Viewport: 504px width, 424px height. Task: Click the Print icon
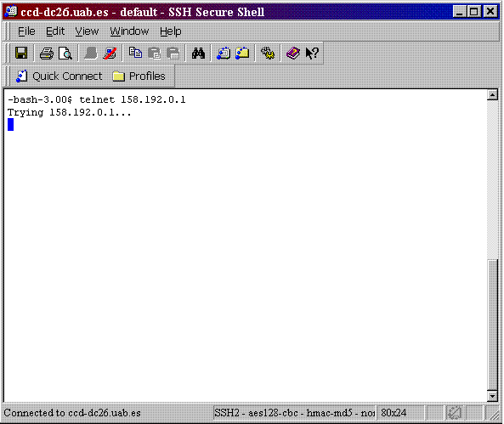46,53
